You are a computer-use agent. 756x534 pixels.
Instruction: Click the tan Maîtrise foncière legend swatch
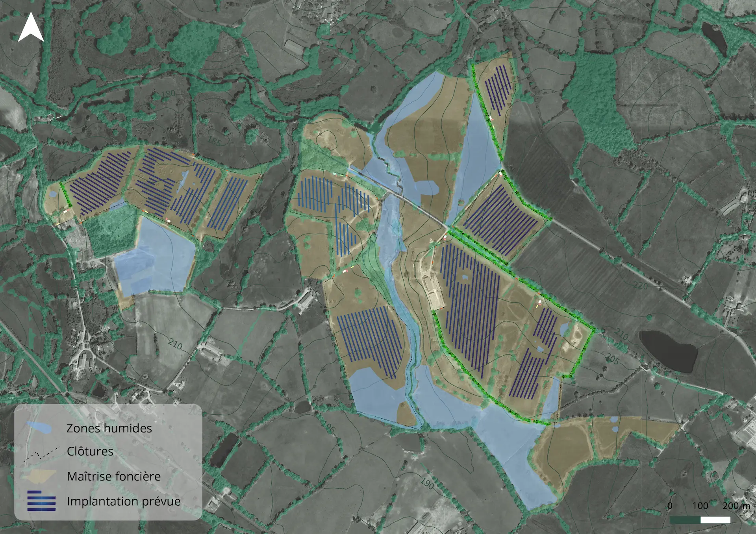tap(39, 476)
